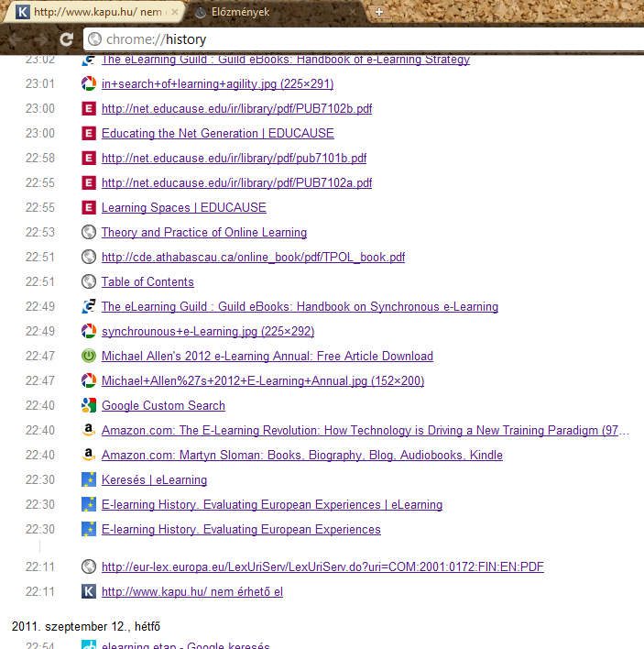The width and height of the screenshot is (644, 649).
Task: Open Amazon The E-Learning Revolution link
Action: coord(366,431)
